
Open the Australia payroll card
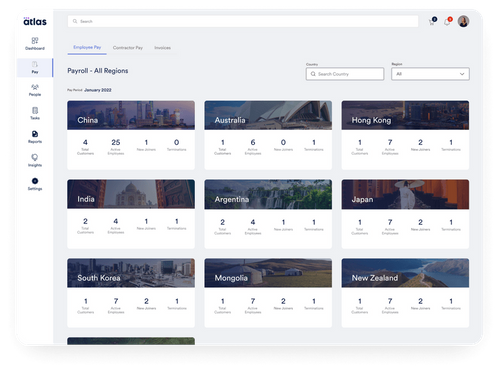(268, 135)
